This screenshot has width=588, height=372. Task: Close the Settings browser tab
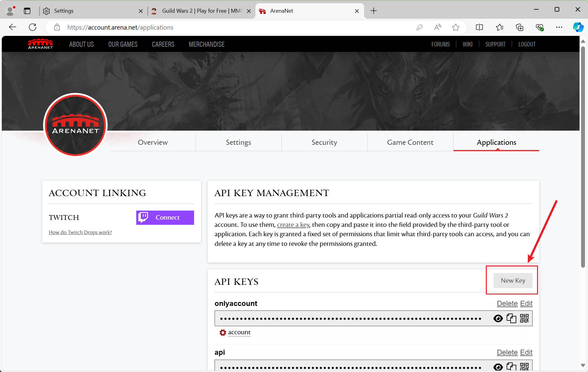tap(141, 11)
